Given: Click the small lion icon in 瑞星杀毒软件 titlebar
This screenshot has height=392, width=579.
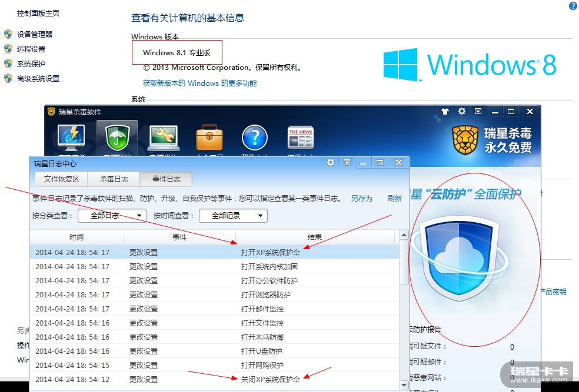Looking at the screenshot, I should tap(51, 111).
